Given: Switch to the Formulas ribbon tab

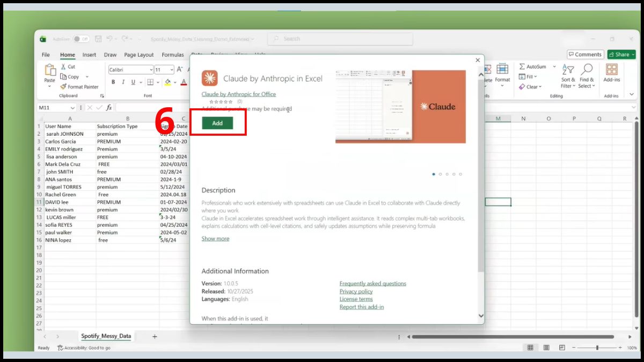Looking at the screenshot, I should pyautogui.click(x=173, y=55).
